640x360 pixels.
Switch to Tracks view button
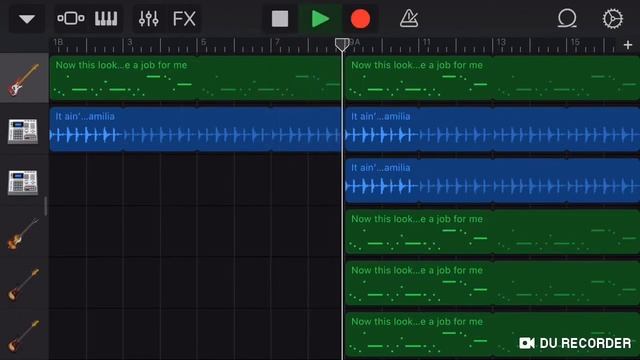click(x=71, y=18)
